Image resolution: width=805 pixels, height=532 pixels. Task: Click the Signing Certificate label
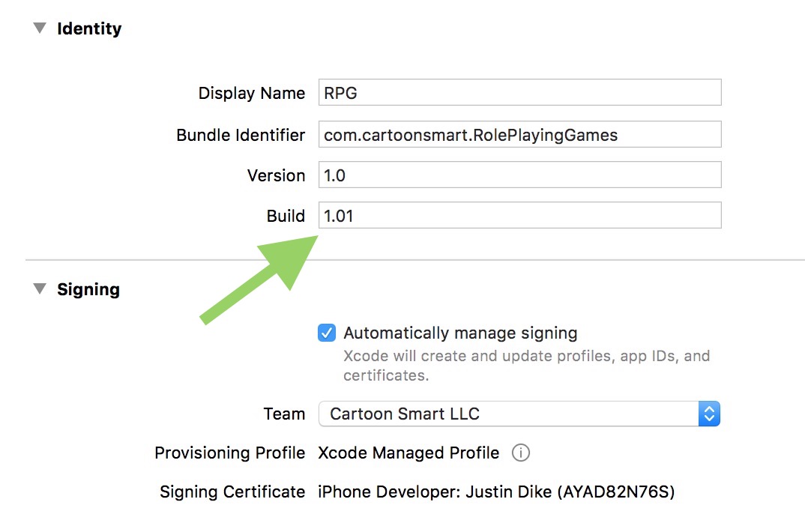tap(232, 492)
